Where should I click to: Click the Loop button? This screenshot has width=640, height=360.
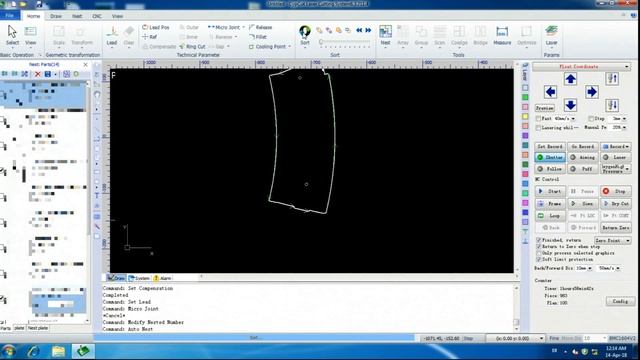(x=550, y=216)
